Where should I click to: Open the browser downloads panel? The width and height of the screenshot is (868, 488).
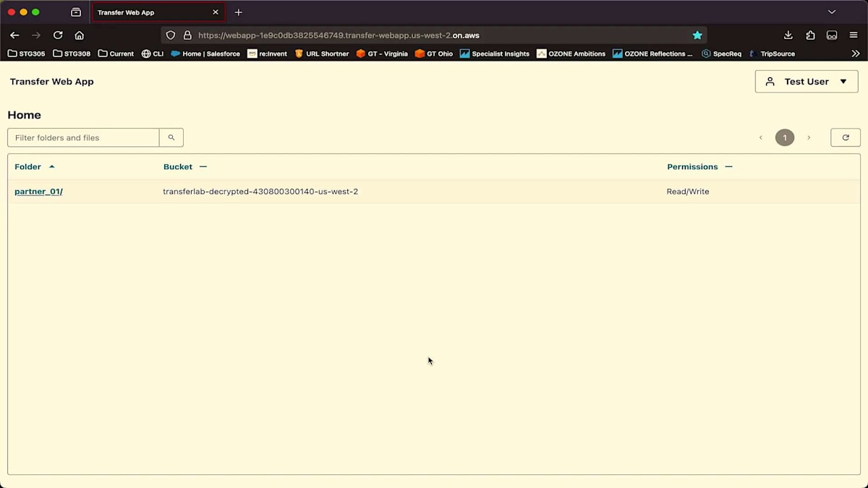click(788, 35)
